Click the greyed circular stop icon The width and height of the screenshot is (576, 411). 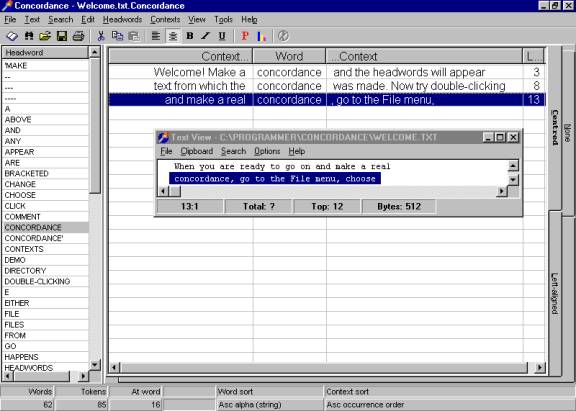click(283, 36)
